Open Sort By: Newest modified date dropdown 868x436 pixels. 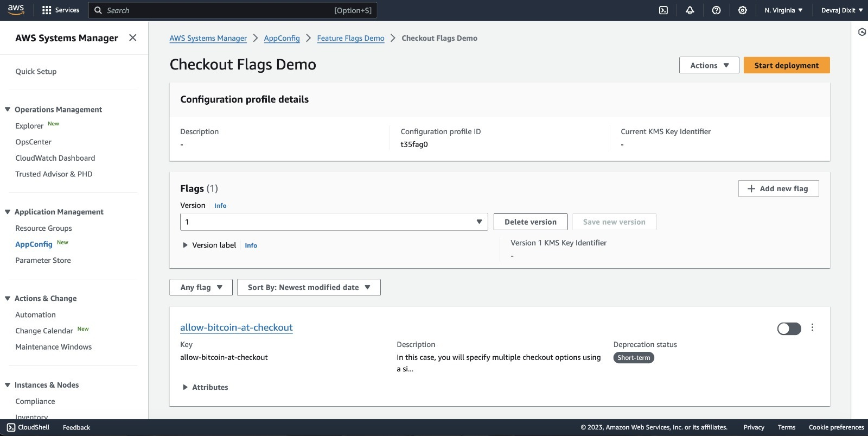tap(309, 287)
